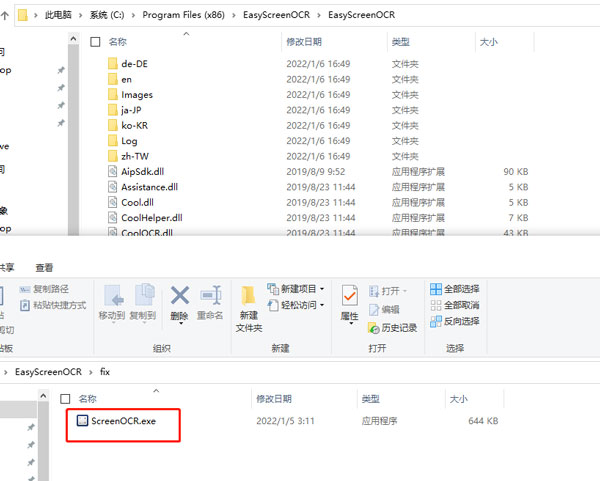Sort fix folder list by Date modified column
Image resolution: width=600 pixels, height=481 pixels.
click(x=274, y=399)
